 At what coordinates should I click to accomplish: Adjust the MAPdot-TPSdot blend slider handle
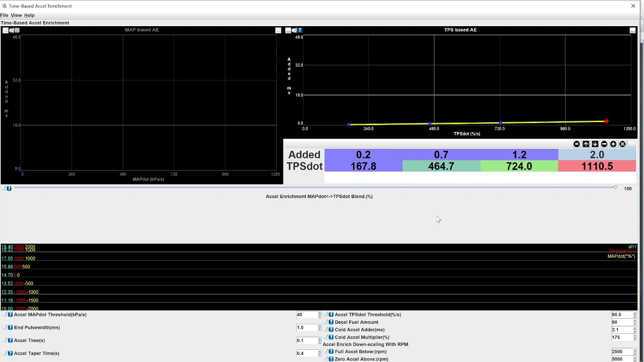pyautogui.click(x=615, y=188)
